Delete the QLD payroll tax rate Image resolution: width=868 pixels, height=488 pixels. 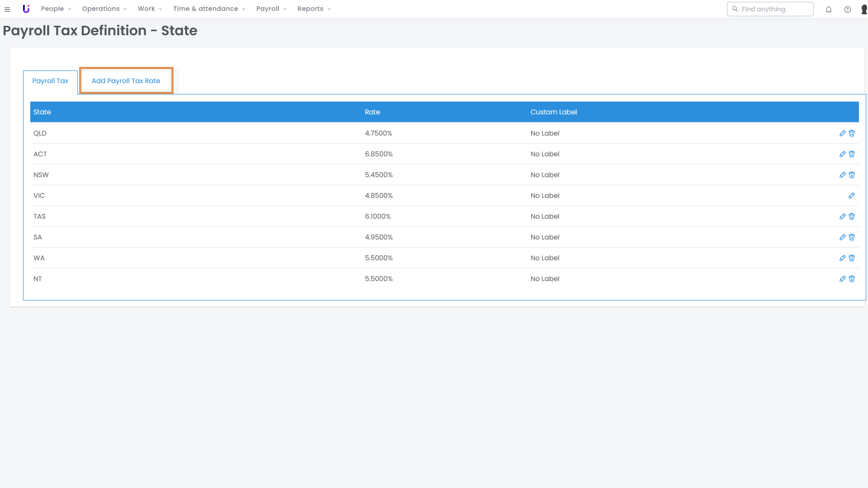click(852, 133)
